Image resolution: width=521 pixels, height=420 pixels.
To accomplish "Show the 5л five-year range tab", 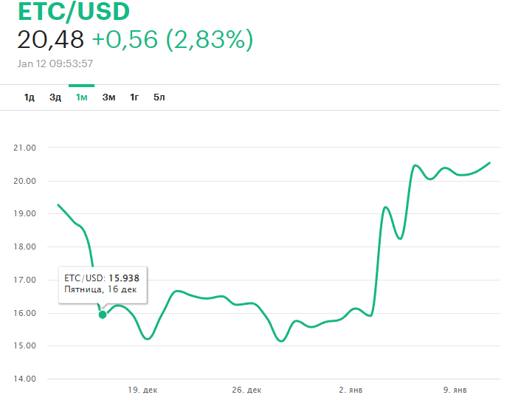I will tap(159, 97).
